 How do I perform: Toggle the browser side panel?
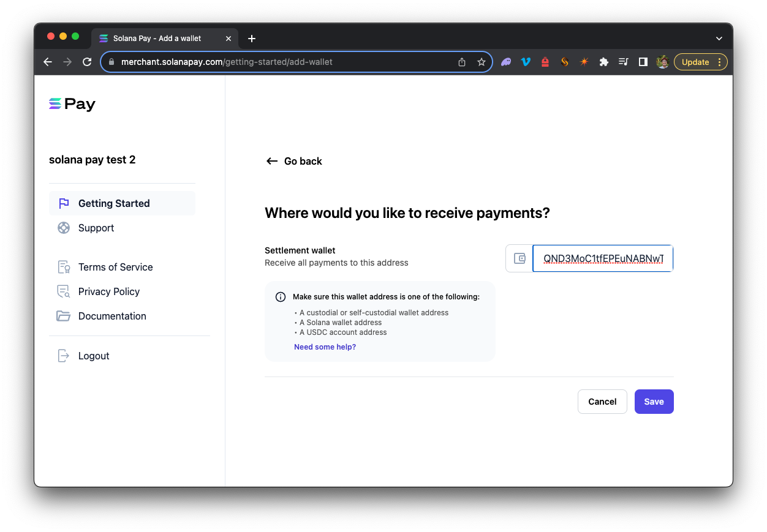[x=643, y=62]
